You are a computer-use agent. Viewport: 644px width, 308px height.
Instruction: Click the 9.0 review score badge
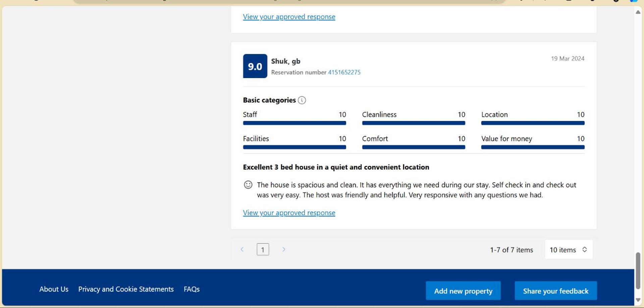[255, 66]
